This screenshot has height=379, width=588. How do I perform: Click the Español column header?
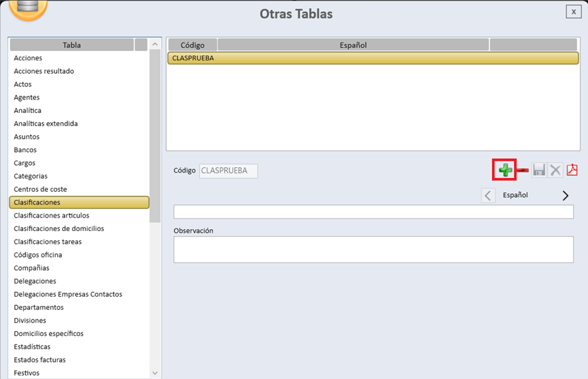(353, 45)
